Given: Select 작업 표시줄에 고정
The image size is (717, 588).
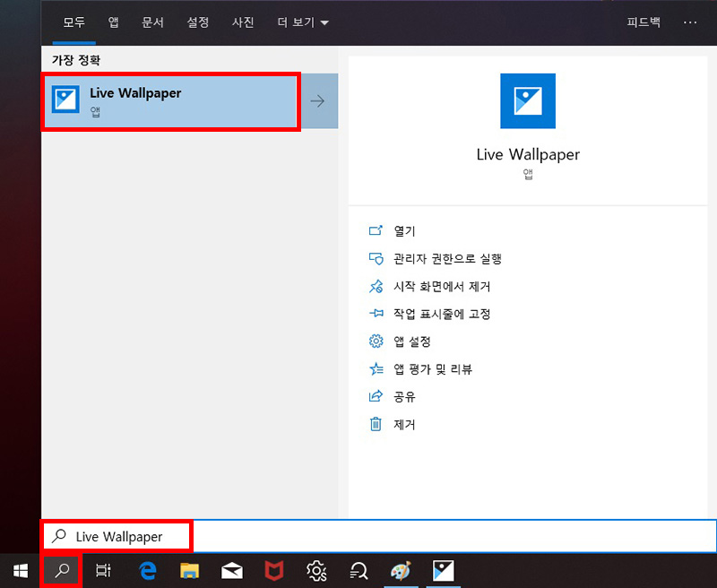Looking at the screenshot, I should coord(429,314).
